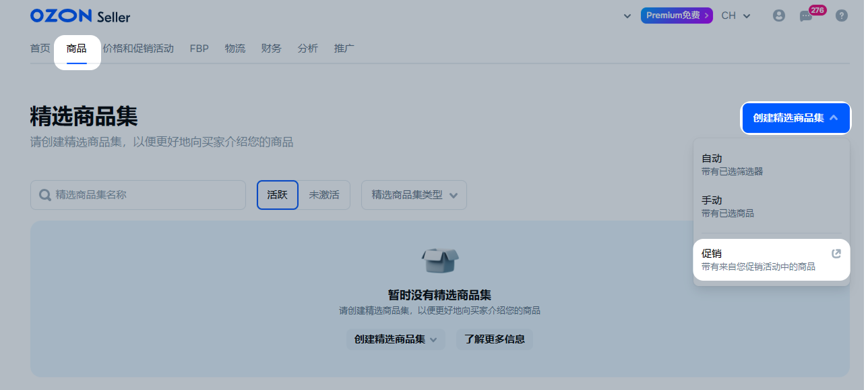This screenshot has height=390, width=868.
Task: Choose 促销 option in the dropdown menu
Action: tap(772, 260)
